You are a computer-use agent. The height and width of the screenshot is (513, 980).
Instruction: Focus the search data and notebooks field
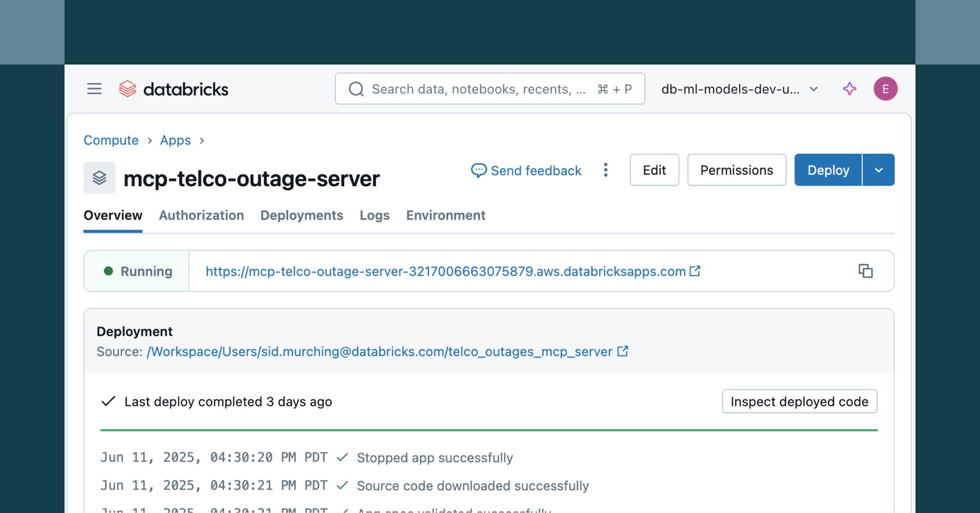478,89
